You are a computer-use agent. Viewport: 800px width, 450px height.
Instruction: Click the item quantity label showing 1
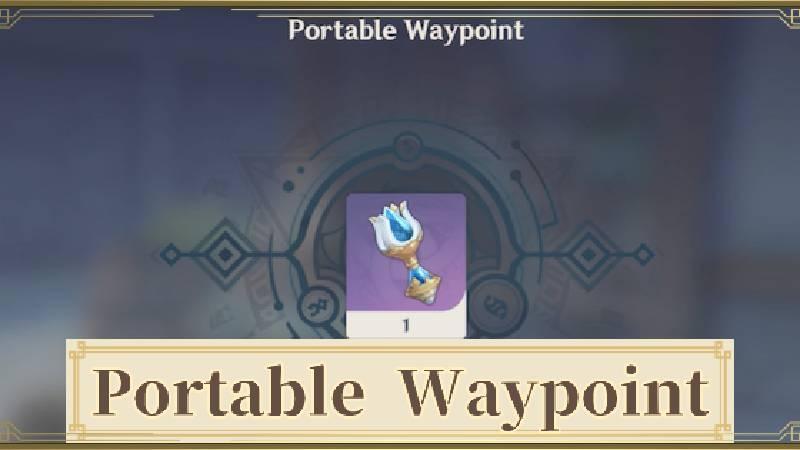406,325
